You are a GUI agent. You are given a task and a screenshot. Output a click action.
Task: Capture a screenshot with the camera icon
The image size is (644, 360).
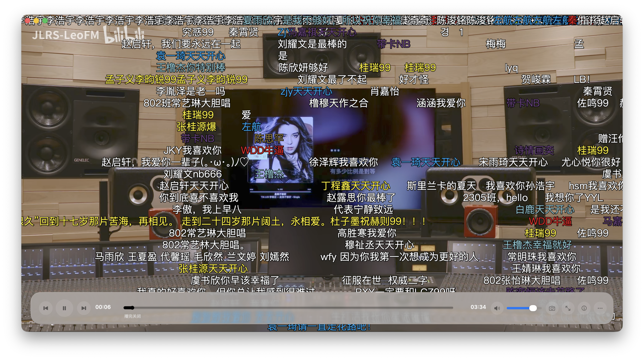click(x=552, y=308)
